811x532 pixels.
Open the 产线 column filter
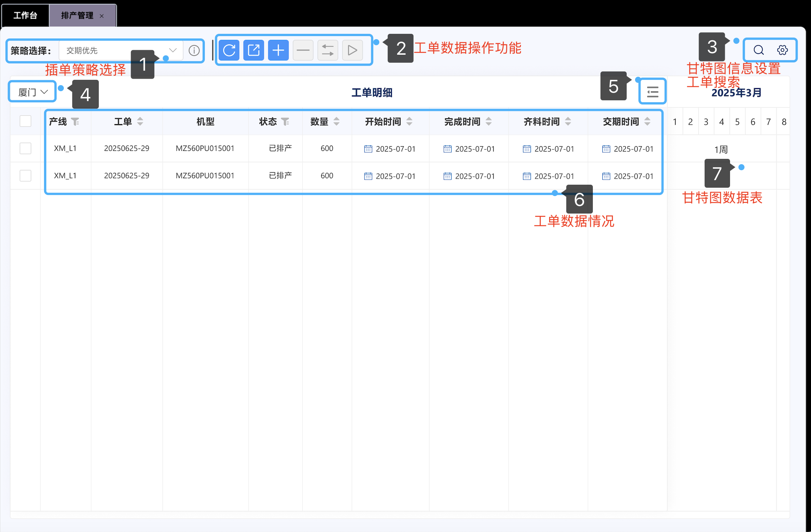[x=75, y=122]
